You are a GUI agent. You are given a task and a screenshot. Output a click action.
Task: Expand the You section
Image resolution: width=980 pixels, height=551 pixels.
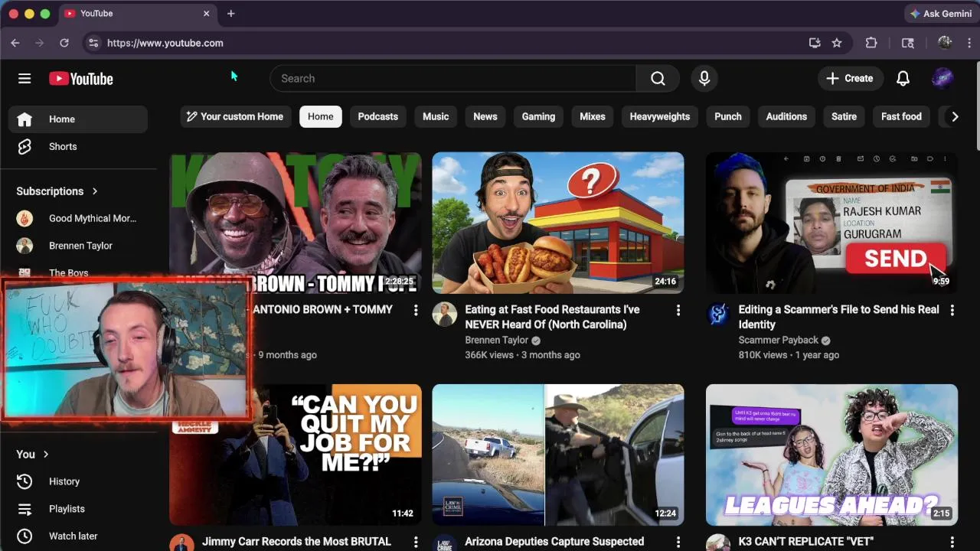click(x=33, y=454)
